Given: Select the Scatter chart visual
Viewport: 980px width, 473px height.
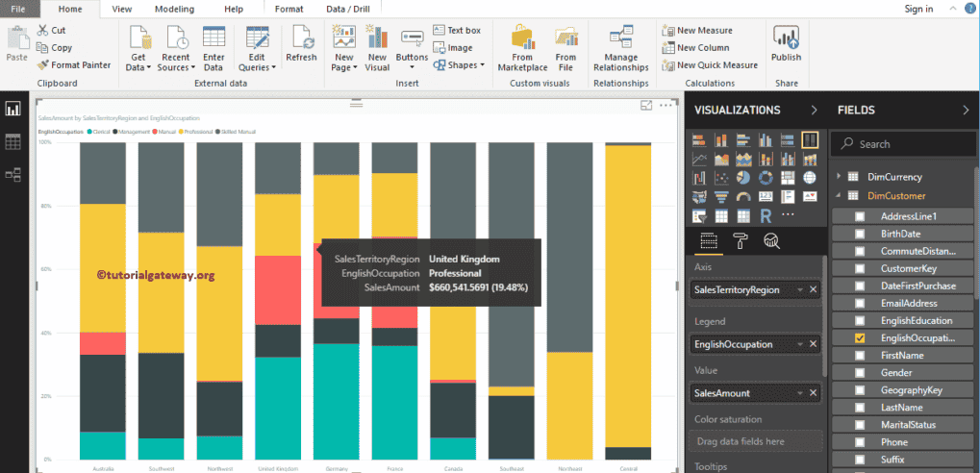Looking at the screenshot, I should coord(721,178).
